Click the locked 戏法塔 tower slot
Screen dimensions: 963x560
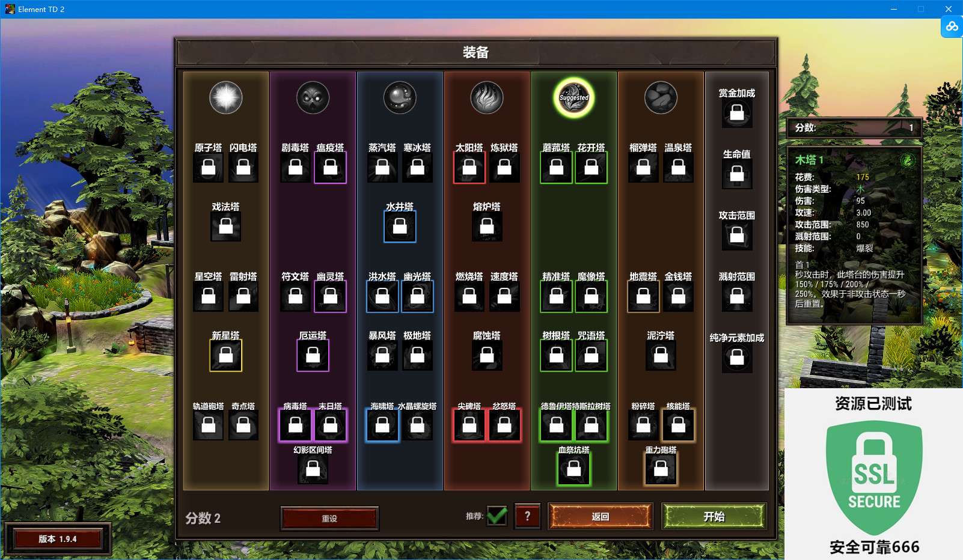click(226, 227)
